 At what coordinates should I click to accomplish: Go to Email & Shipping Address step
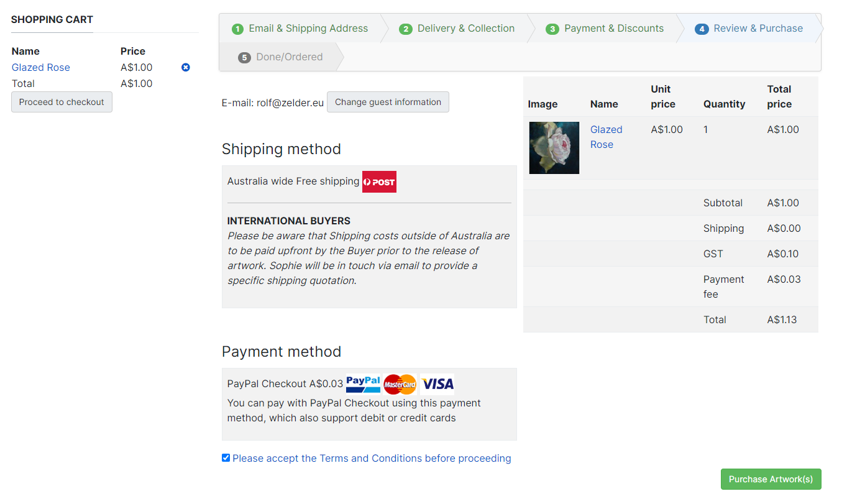[x=308, y=29]
